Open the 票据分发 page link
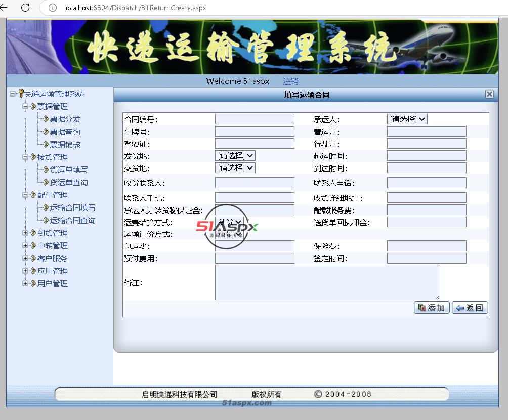The width and height of the screenshot is (508, 420). 65,119
